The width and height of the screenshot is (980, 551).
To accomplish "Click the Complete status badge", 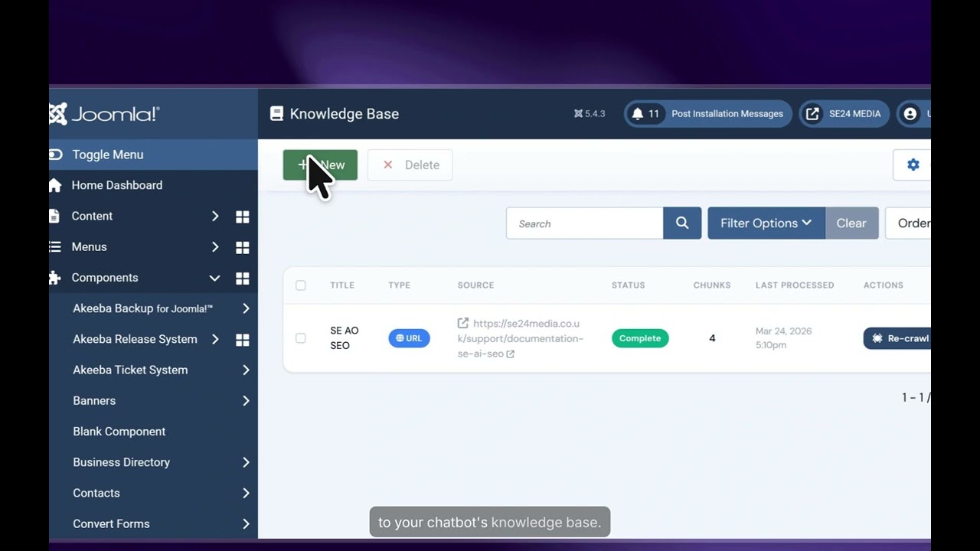I will 640,338.
